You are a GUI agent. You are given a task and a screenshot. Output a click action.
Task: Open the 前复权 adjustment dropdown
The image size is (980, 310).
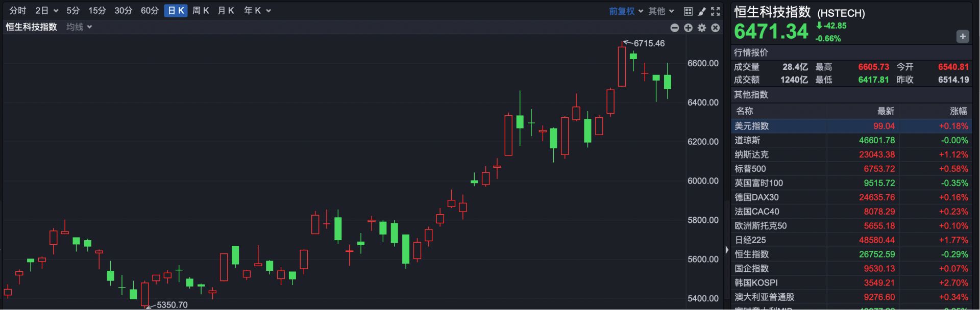click(626, 11)
